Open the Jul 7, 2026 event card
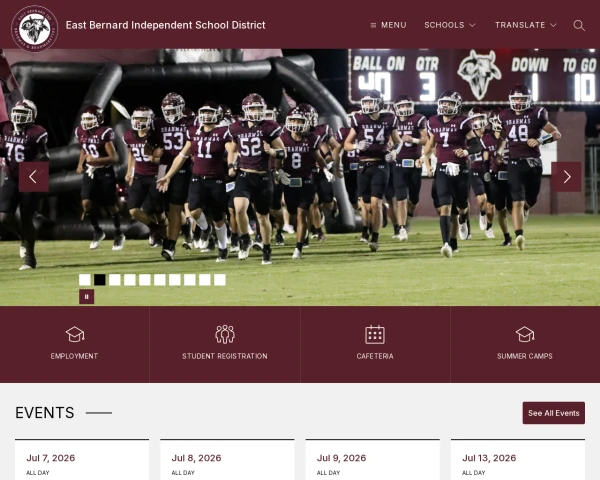The image size is (600, 480). pyautogui.click(x=82, y=460)
